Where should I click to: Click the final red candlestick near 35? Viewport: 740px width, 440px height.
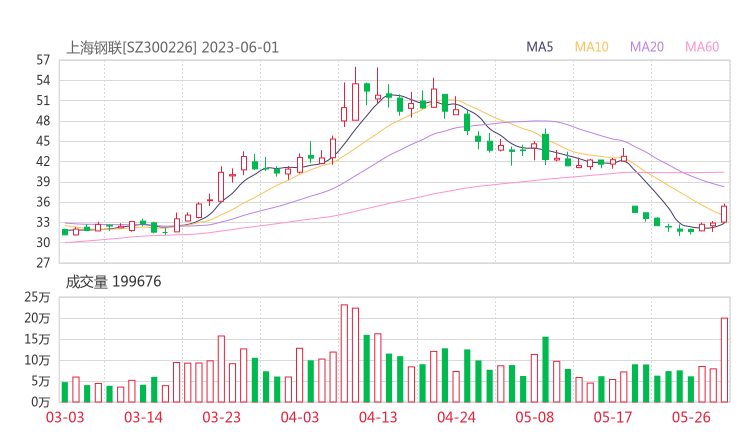[724, 213]
